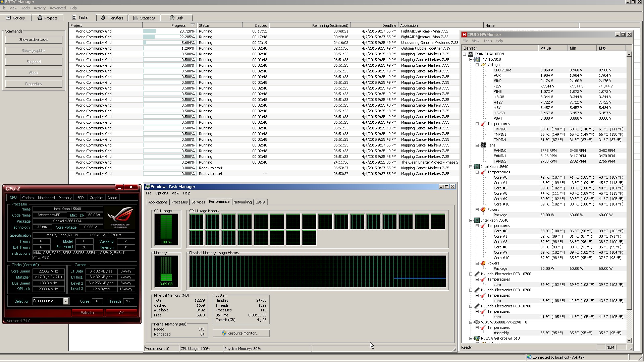The width and height of the screenshot is (644, 362).
Task: Click the ROG Republic of Gamers logo
Action: tap(120, 218)
